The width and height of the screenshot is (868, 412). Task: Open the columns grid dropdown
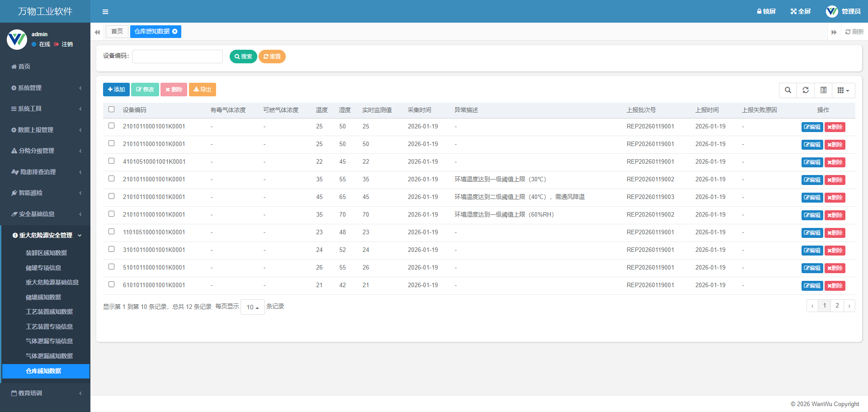pos(843,90)
